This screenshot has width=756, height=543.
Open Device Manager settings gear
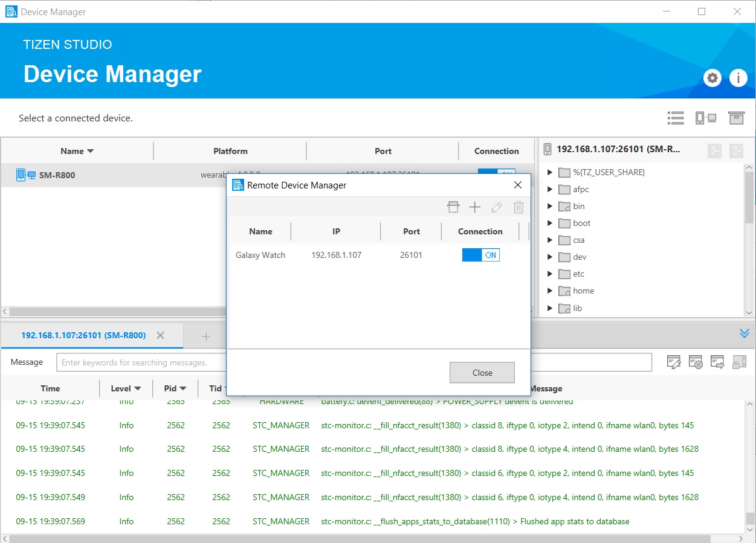(x=712, y=78)
